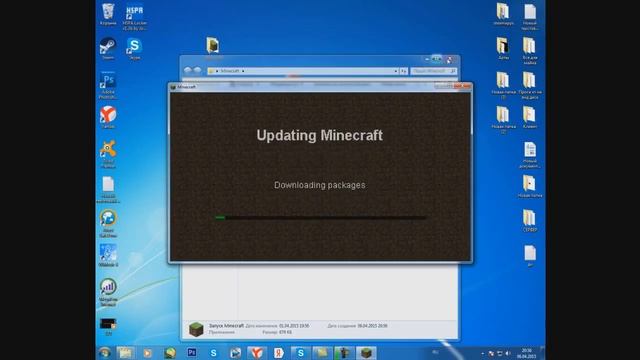The image size is (640, 360).
Task: Open the address bar history dropdown arrow
Action: tap(396, 71)
